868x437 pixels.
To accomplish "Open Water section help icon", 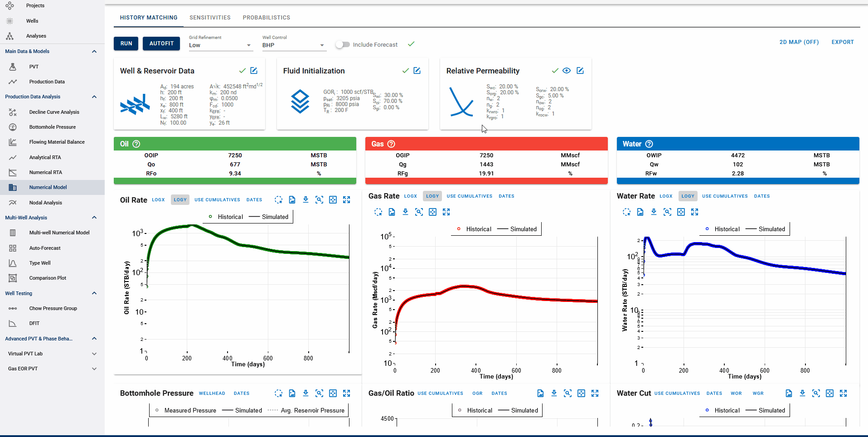I will tap(649, 144).
